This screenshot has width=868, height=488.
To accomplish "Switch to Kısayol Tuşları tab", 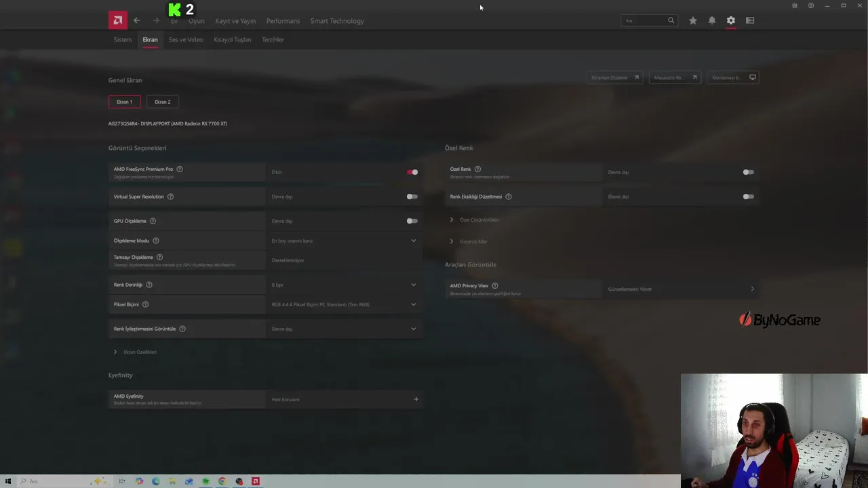I will (x=233, y=39).
